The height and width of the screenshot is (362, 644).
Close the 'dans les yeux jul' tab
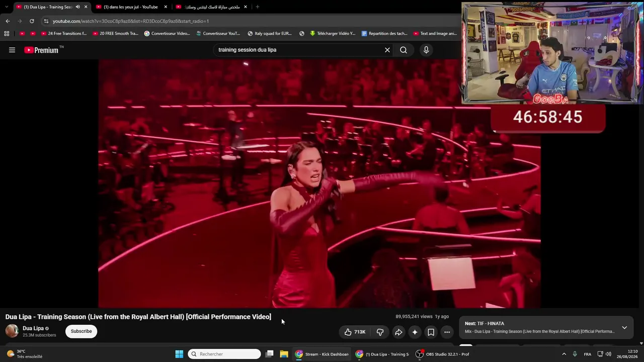(x=166, y=7)
